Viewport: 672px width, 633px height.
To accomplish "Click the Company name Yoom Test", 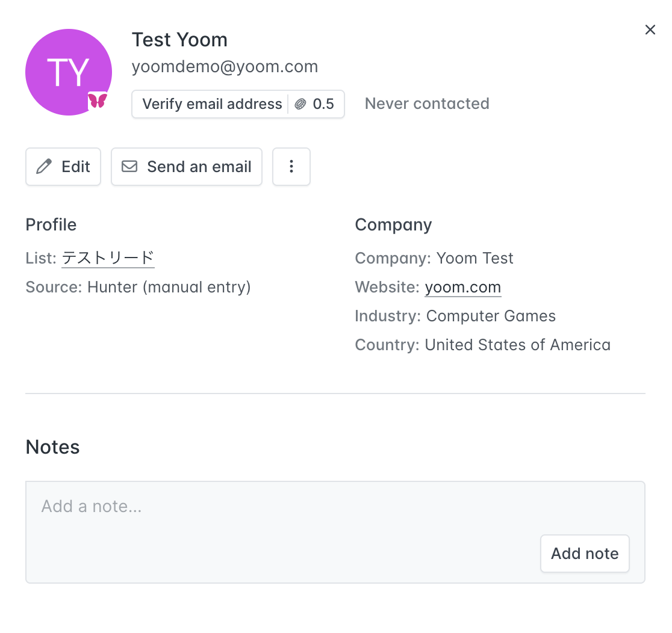I will tap(474, 258).
